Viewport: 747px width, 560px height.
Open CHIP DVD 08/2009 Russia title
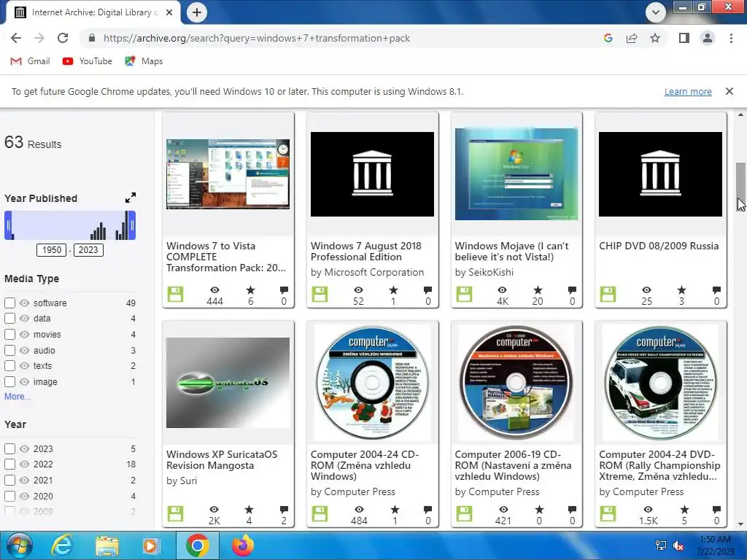pyautogui.click(x=659, y=246)
